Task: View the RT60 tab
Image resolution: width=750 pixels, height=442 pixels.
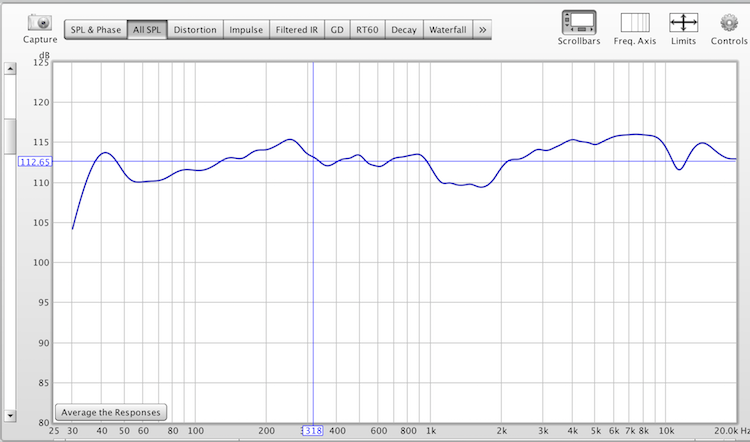Action: tap(366, 30)
